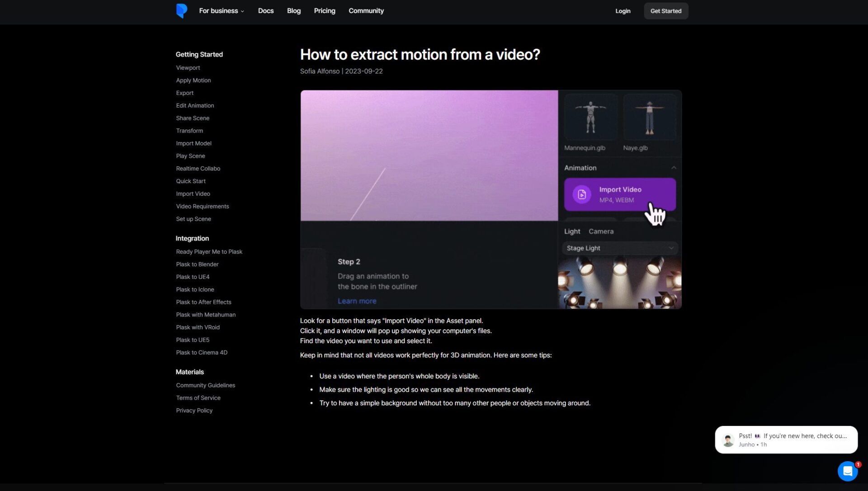Click the Plask logo icon
Screen dimensions: 868x491
[x=181, y=10]
